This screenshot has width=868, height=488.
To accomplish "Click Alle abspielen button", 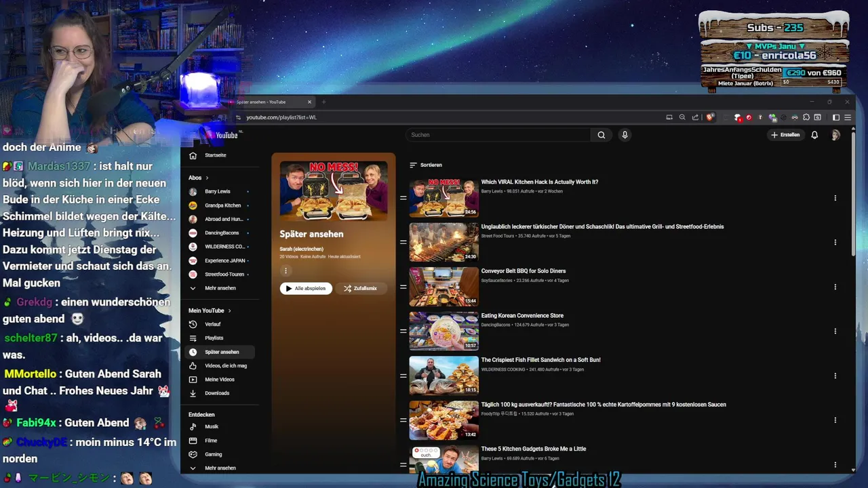I will (306, 288).
